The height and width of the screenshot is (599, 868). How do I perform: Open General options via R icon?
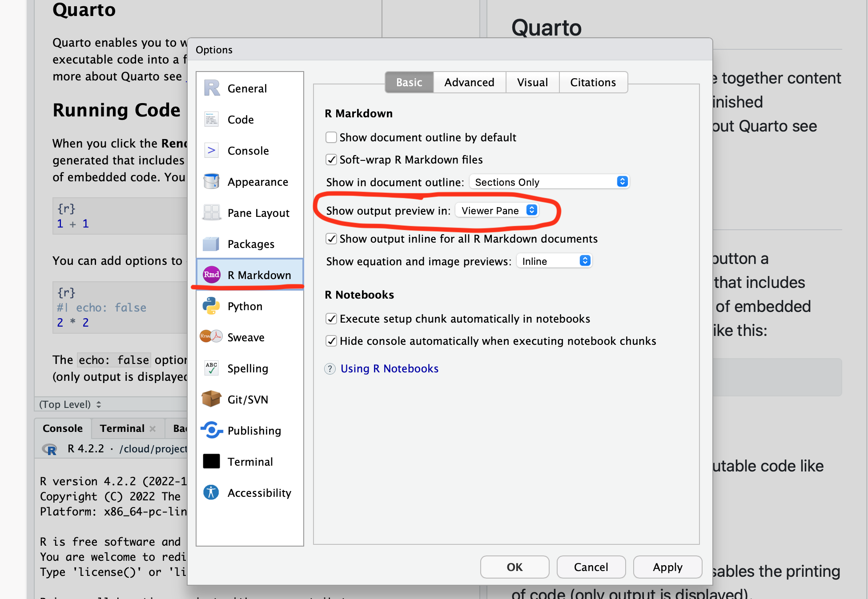212,88
